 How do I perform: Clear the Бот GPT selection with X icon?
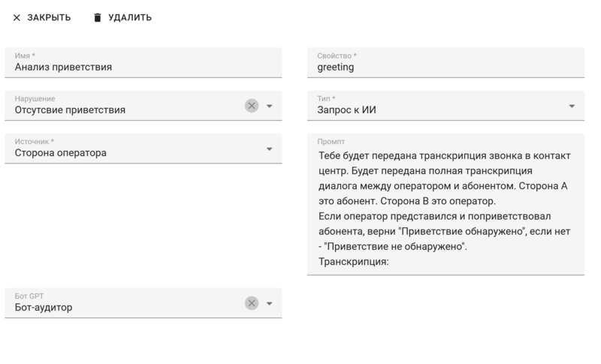(x=252, y=303)
